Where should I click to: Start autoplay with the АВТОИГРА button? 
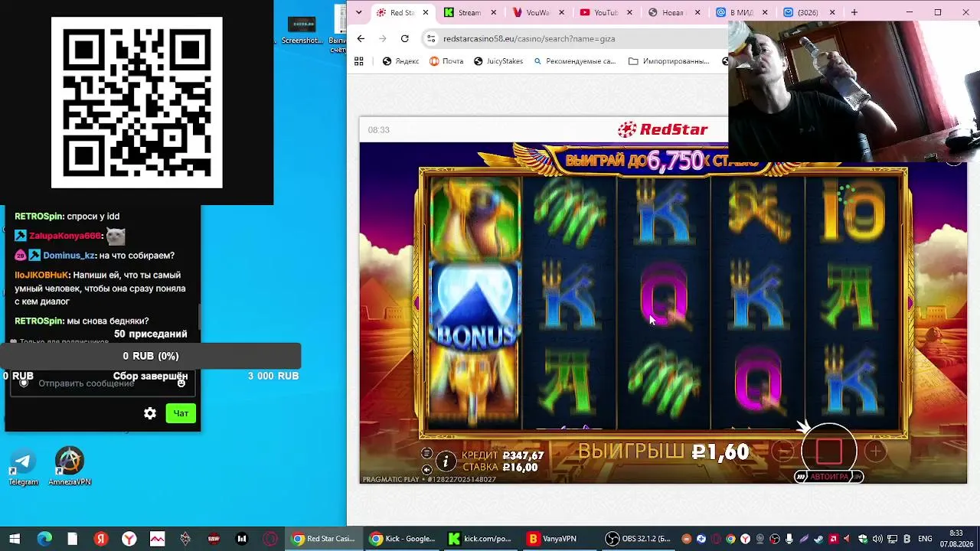pos(829,477)
